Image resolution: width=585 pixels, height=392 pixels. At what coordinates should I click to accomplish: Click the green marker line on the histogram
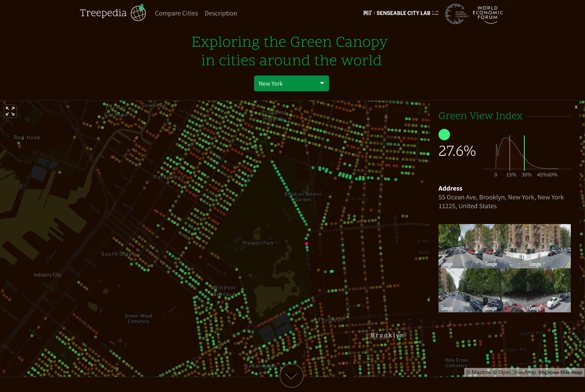pyautogui.click(x=525, y=153)
